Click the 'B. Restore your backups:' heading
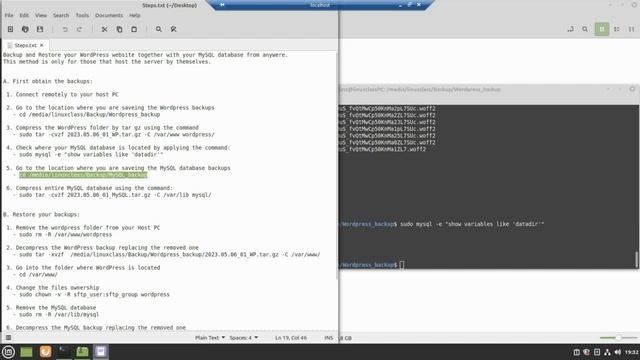 [42, 214]
